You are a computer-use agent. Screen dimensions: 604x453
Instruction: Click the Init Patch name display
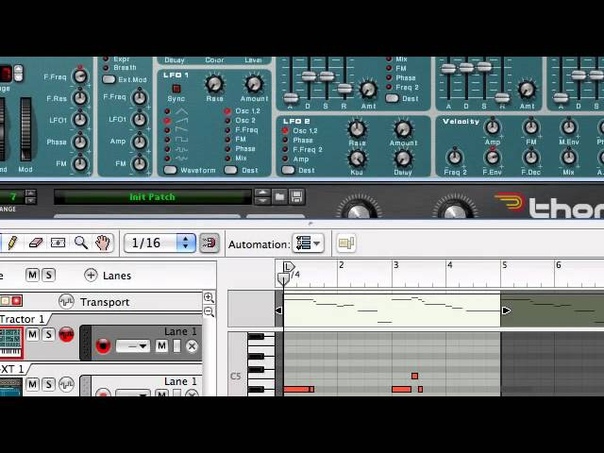(153, 197)
